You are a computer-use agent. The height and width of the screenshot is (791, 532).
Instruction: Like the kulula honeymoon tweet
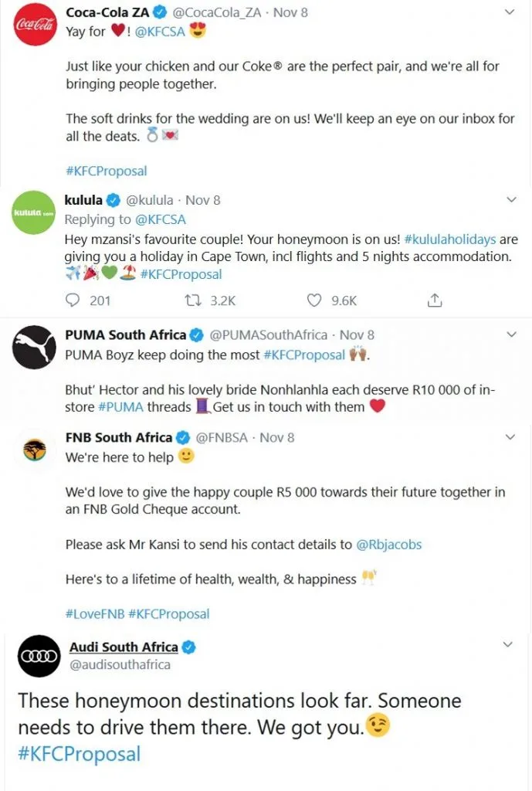coord(314,300)
